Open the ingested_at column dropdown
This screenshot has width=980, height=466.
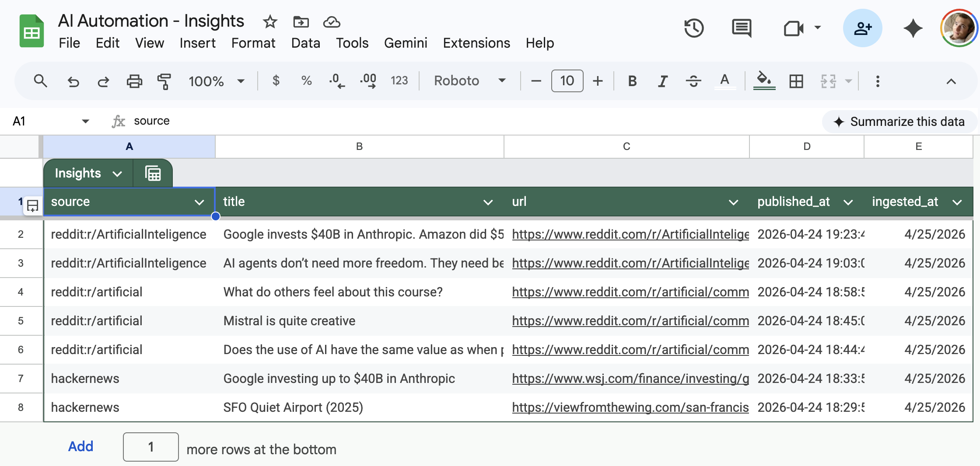(957, 202)
